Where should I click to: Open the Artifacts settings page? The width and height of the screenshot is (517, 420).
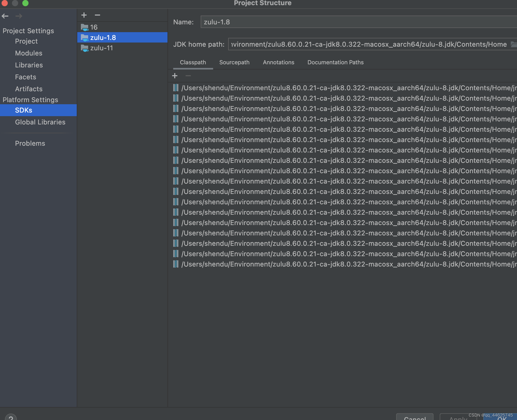29,89
